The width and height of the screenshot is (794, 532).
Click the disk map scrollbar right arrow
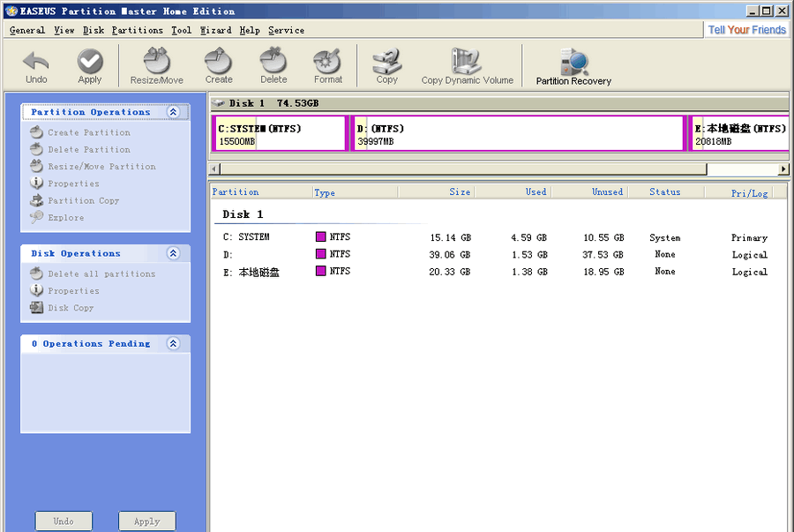coord(784,169)
